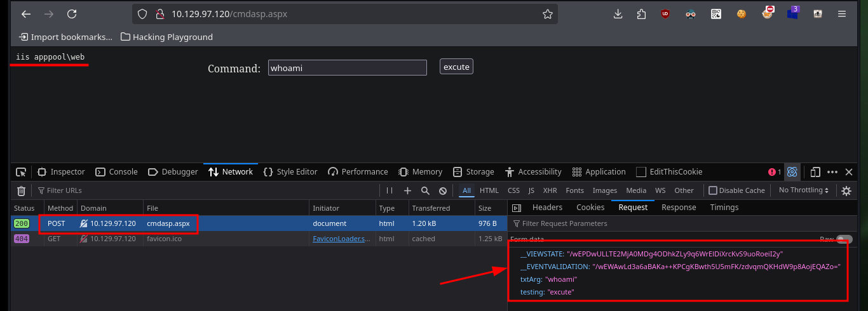Open Network settings gear
Image resolution: width=868 pixels, height=311 pixels.
point(846,190)
